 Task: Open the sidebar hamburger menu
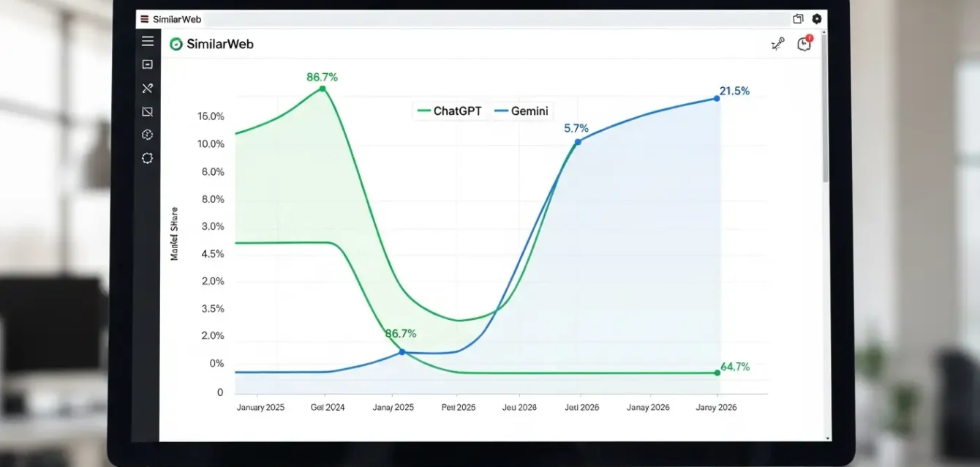(148, 41)
